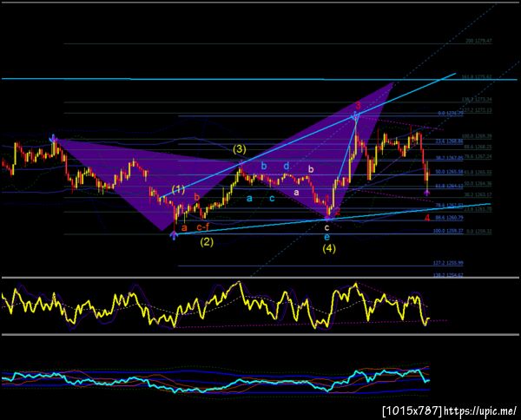The width and height of the screenshot is (521, 420).
Task: Select the upper cyan rising trendline
Action: pos(307,135)
